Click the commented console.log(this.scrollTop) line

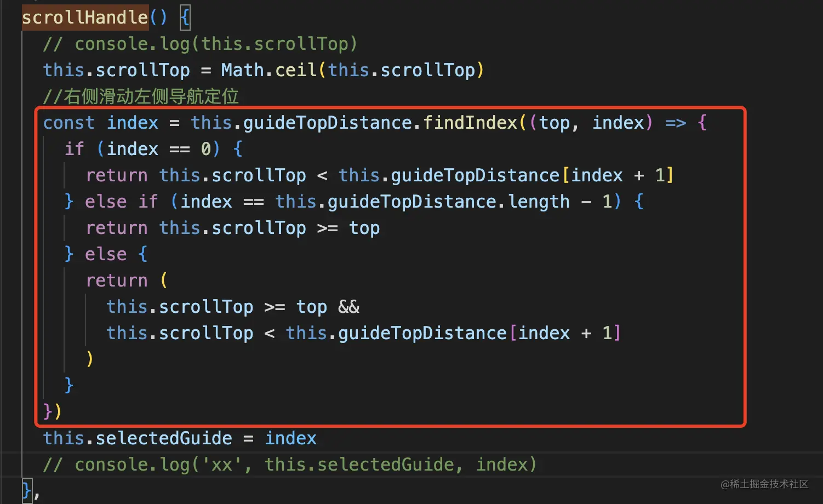point(200,44)
